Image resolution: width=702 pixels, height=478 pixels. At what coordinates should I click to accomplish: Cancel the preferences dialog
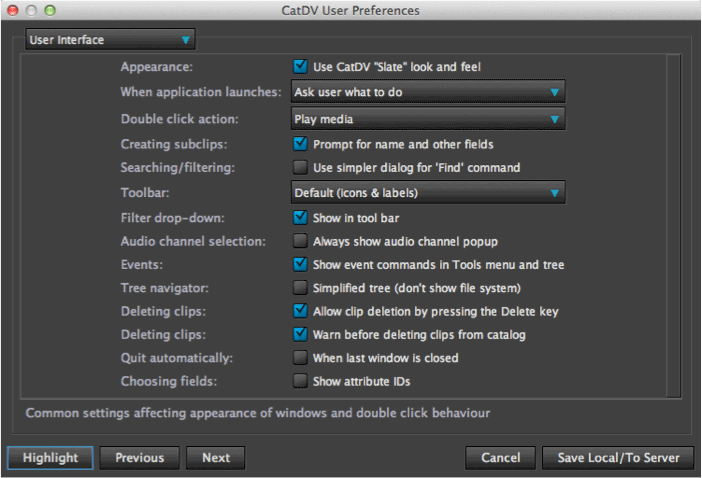tap(500, 458)
